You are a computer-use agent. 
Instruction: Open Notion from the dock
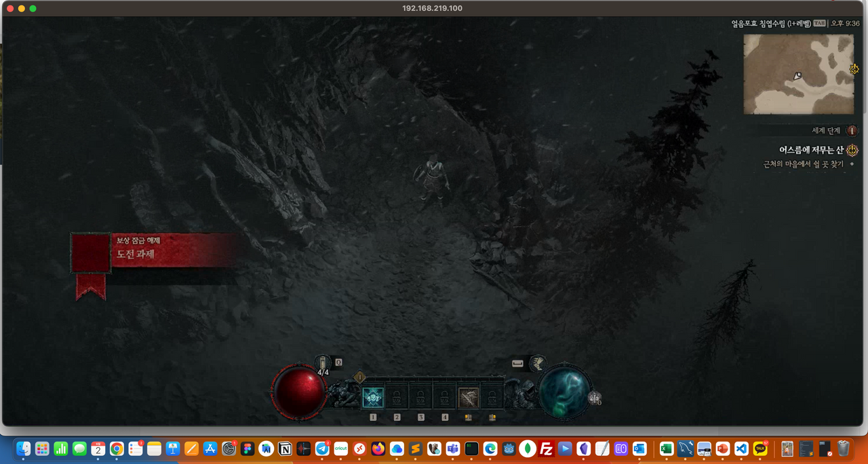(285, 448)
